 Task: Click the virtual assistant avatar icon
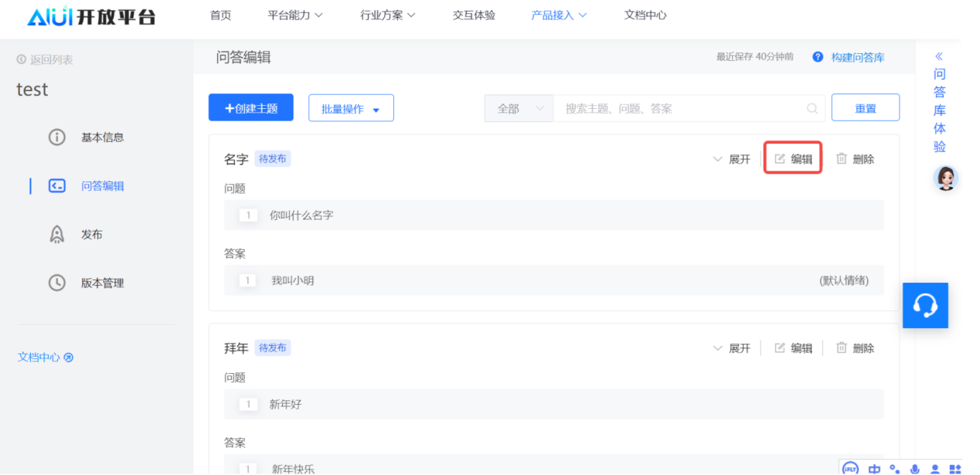945,178
